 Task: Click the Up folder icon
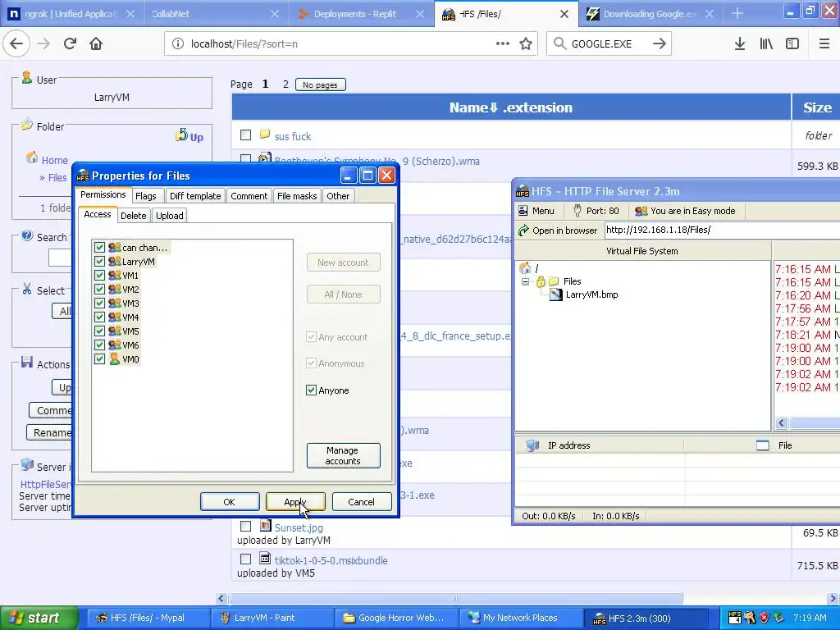point(181,135)
